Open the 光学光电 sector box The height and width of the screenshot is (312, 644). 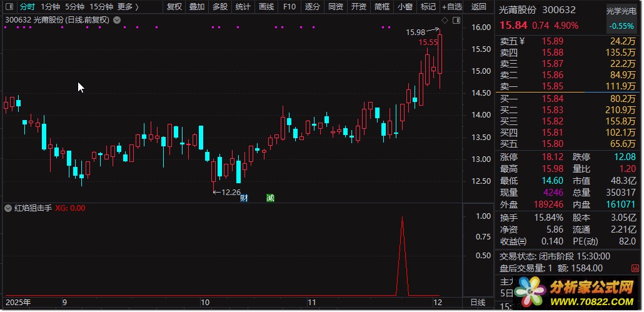click(621, 19)
